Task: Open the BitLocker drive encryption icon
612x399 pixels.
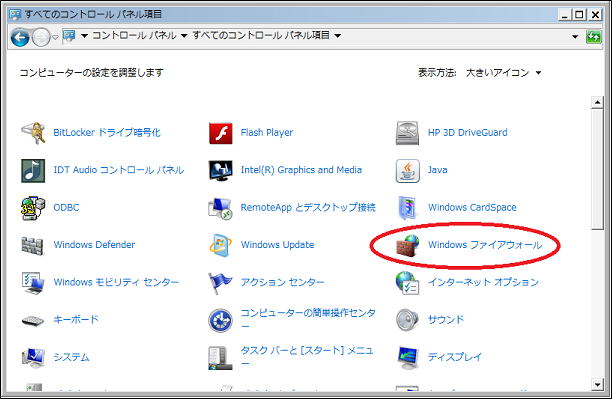Action: tap(33, 133)
